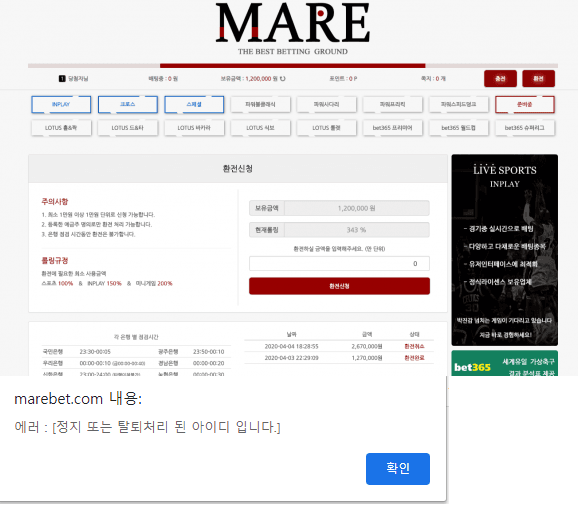Image resolution: width=578 pixels, height=511 pixels.
Task: Click the green bet365 banner
Action: click(504, 364)
